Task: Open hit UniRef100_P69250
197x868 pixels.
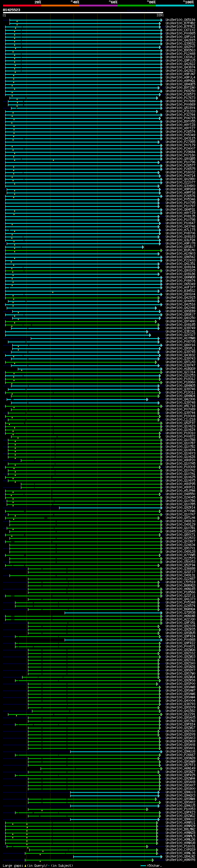Action: pyautogui.click(x=180, y=91)
